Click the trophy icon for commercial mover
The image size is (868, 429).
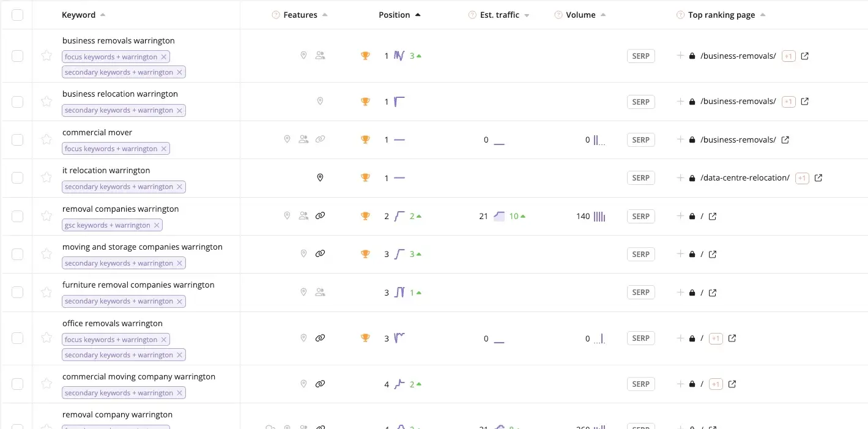point(365,140)
